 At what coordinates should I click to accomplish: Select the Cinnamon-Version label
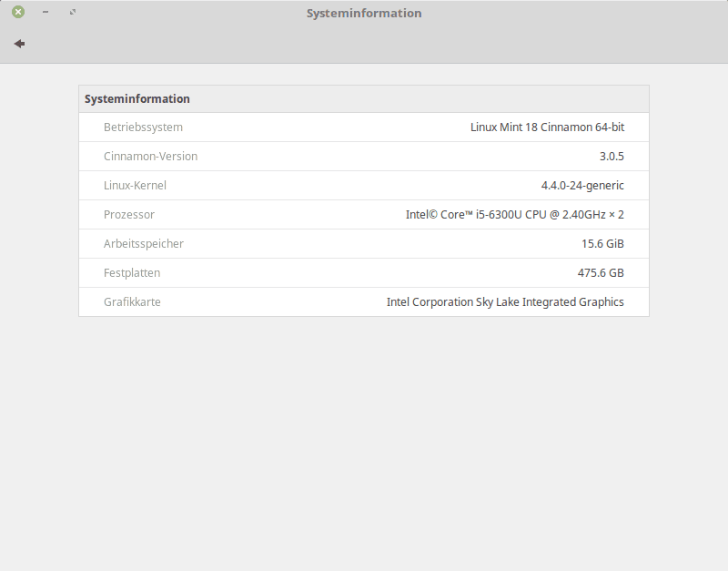point(150,156)
